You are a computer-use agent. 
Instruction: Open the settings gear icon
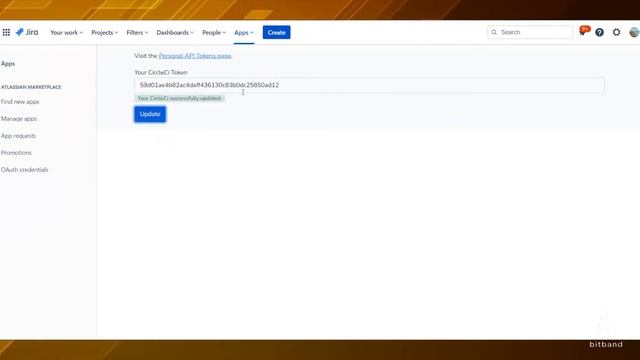pyautogui.click(x=616, y=32)
